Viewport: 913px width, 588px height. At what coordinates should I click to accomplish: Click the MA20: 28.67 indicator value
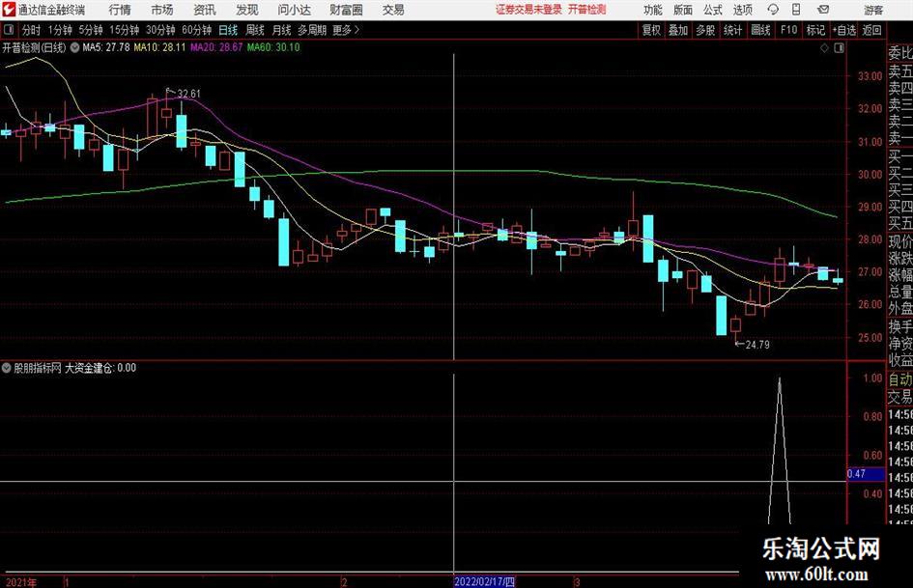[216, 47]
